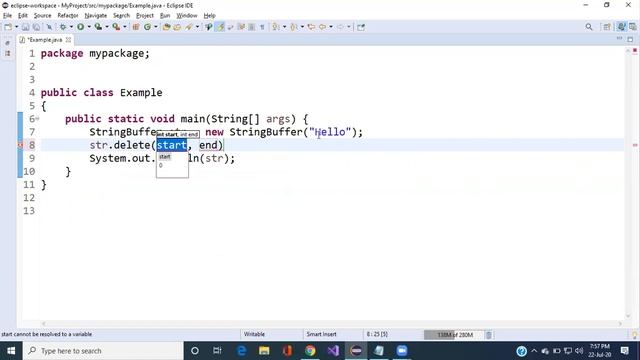Click the 'Smart Insert' status bar entry
The image size is (640, 360).
pos(321,334)
